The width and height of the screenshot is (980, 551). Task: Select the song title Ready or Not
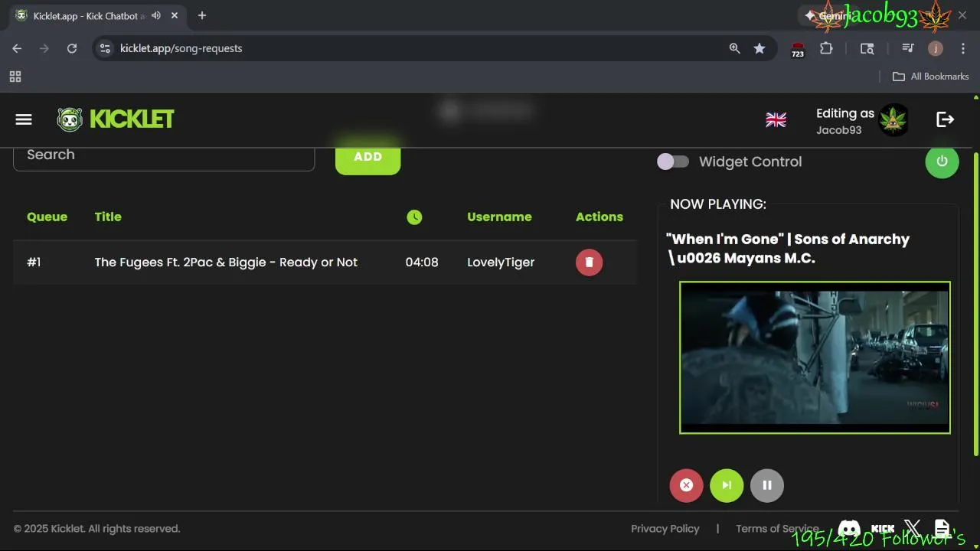(x=226, y=262)
